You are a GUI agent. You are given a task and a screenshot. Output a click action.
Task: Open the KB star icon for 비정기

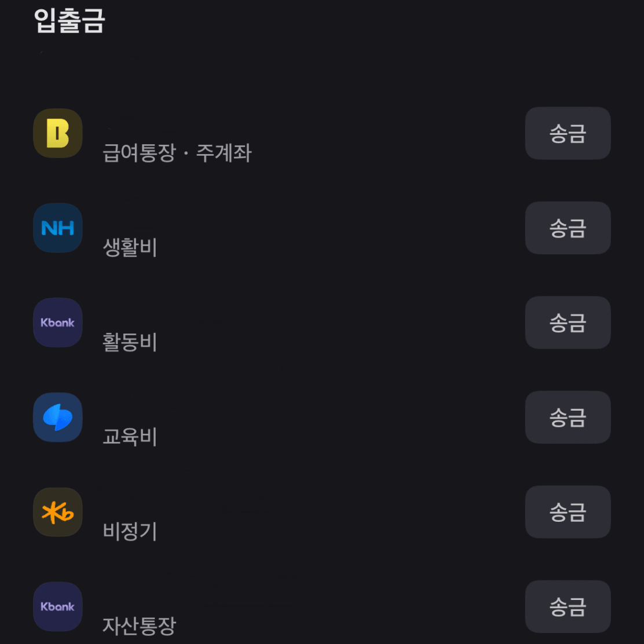point(57,512)
